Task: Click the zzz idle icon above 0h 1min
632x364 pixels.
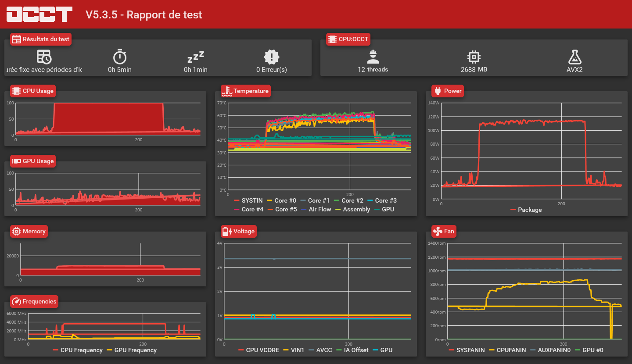Action: [196, 57]
